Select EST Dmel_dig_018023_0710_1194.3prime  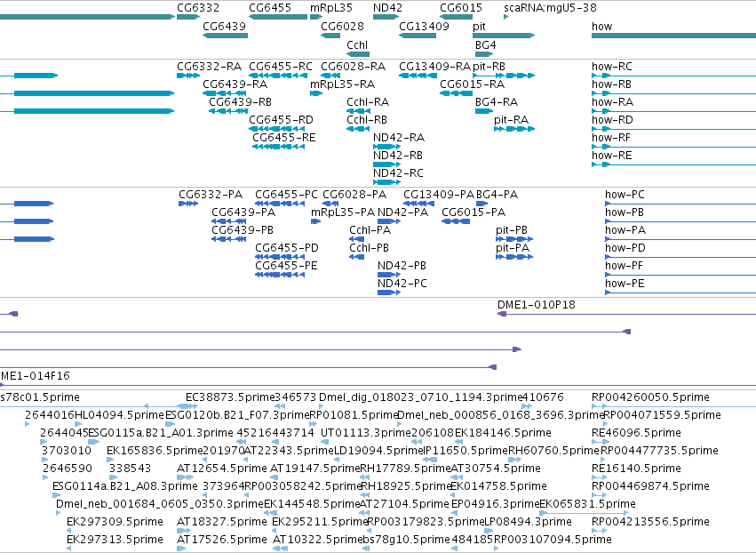(x=421, y=397)
